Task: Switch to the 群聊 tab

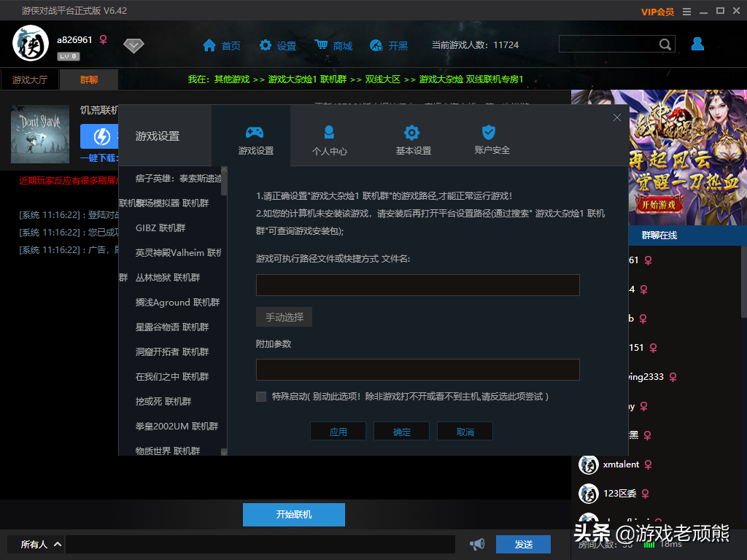Action: (x=89, y=79)
